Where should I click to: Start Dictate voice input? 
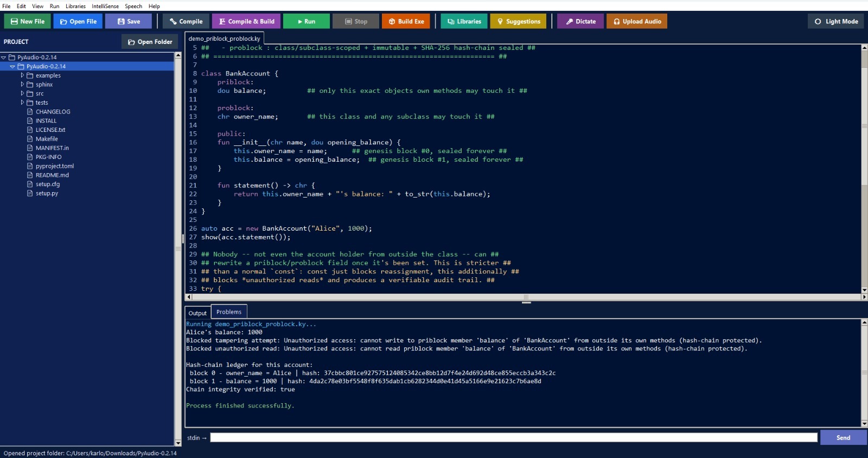coord(580,21)
